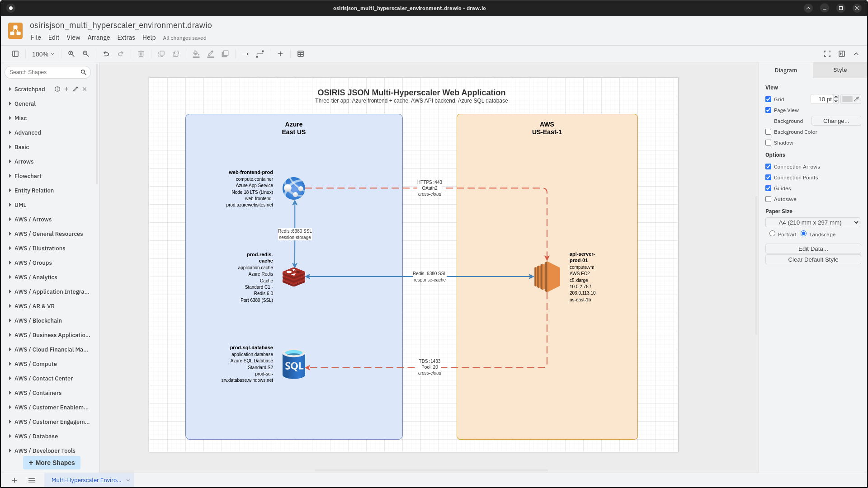Image resolution: width=868 pixels, height=488 pixels.
Task: Enable the Shadow checkbox
Action: tap(768, 142)
